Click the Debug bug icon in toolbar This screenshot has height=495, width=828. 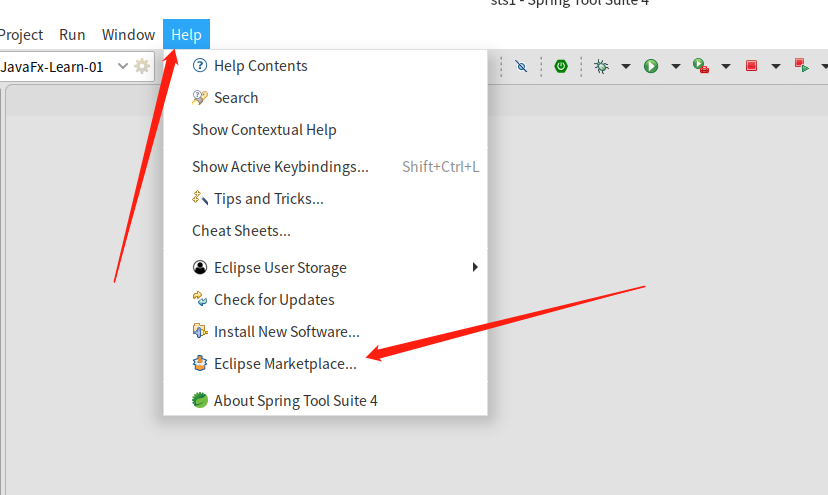pos(601,66)
